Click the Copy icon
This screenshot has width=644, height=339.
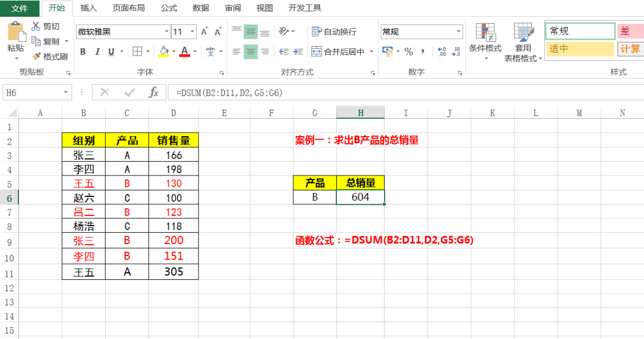[x=36, y=41]
